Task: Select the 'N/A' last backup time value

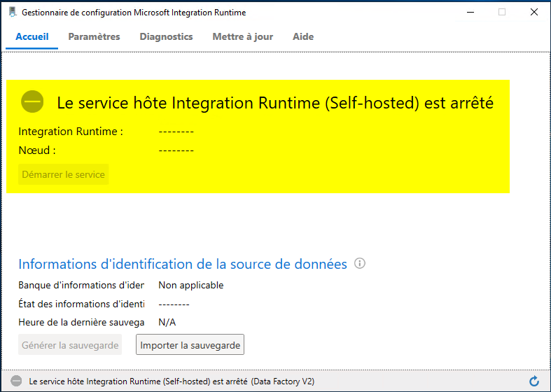Action: point(167,323)
